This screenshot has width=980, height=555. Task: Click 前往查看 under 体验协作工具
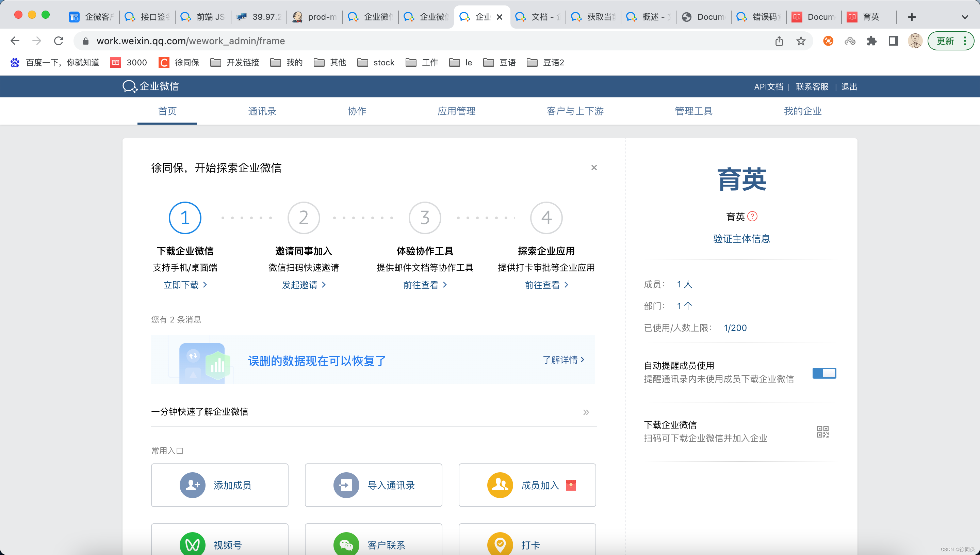pyautogui.click(x=425, y=285)
